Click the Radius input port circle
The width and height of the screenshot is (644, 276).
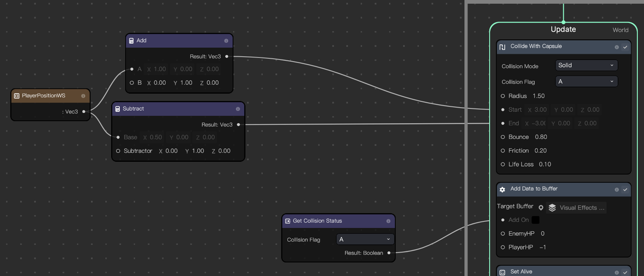pos(503,96)
